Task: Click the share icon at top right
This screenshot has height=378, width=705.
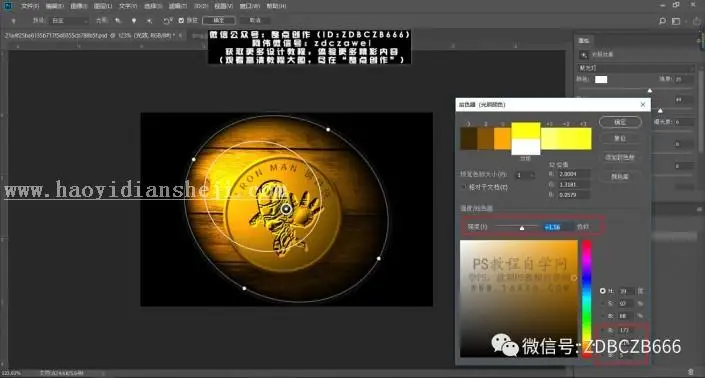Action: pyautogui.click(x=696, y=21)
